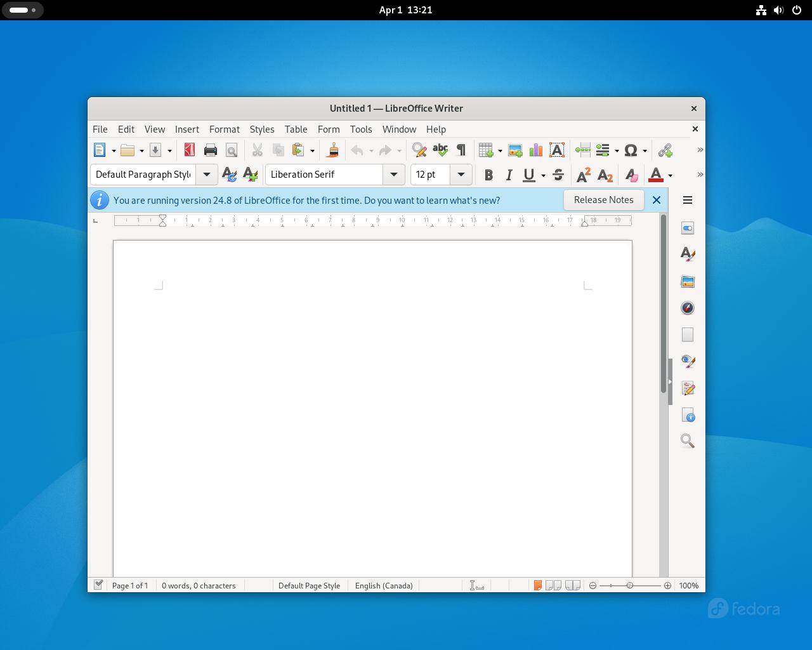Insert a hyperlink

coord(665,150)
